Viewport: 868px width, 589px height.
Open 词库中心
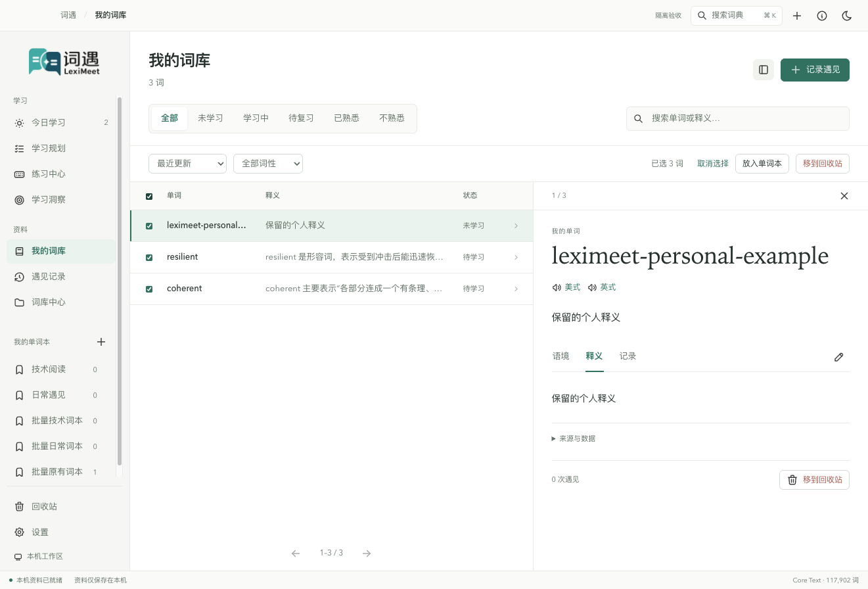pos(61,302)
